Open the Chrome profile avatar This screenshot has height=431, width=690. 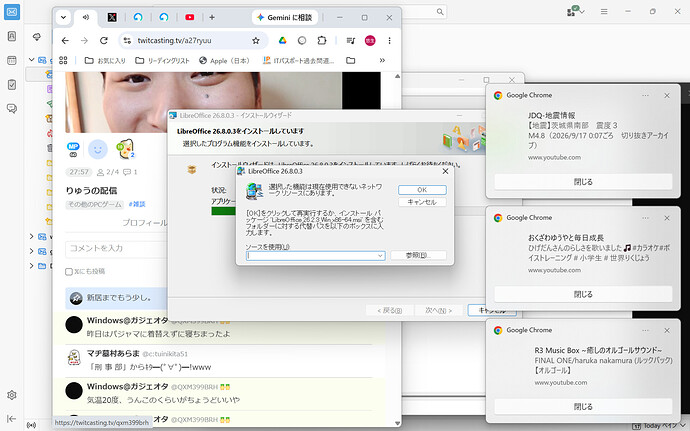point(370,41)
